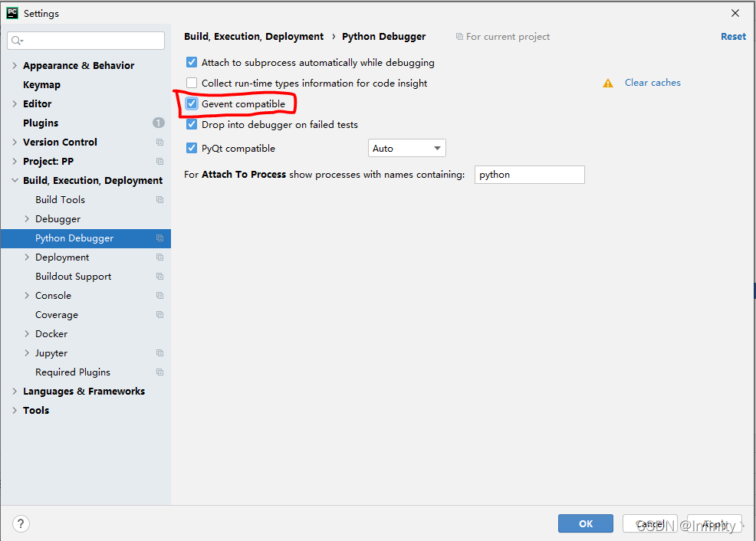The height and width of the screenshot is (541, 756).
Task: Open the Plugins settings page
Action: (41, 123)
